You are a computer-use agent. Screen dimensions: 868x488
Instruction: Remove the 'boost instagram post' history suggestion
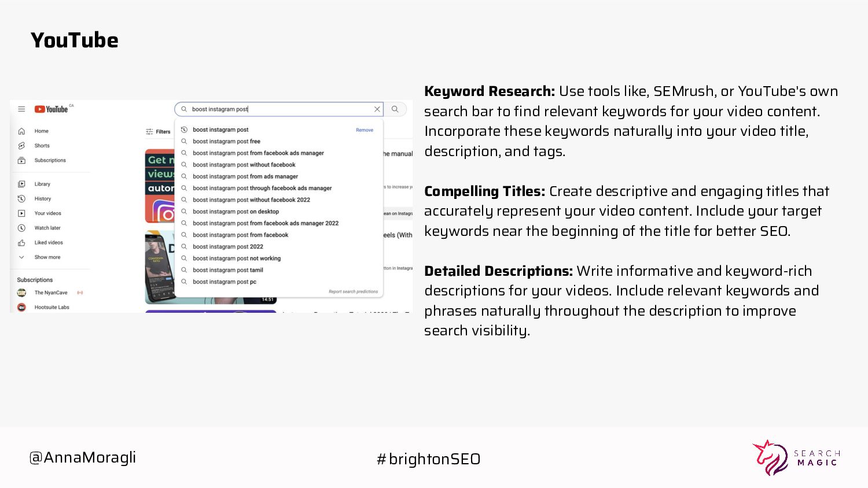click(x=365, y=130)
